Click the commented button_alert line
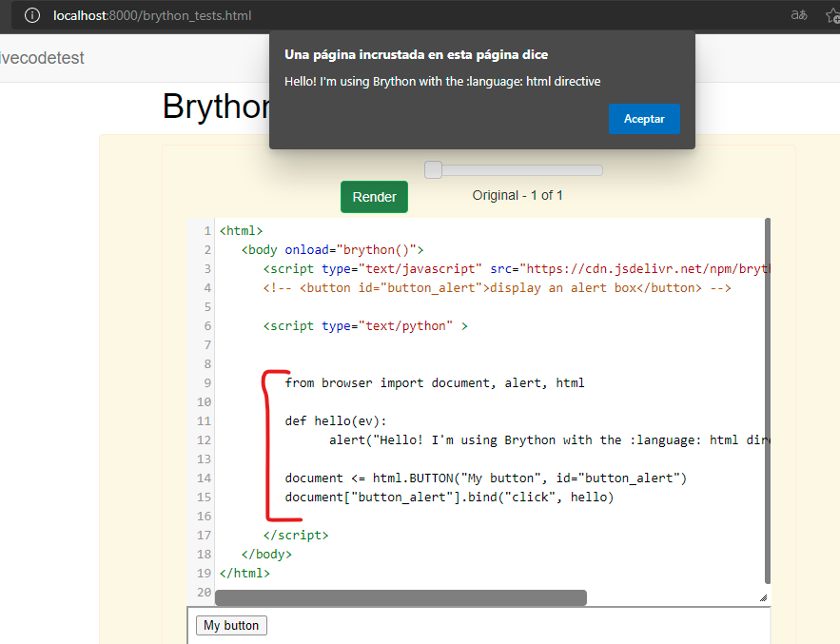 coord(497,287)
